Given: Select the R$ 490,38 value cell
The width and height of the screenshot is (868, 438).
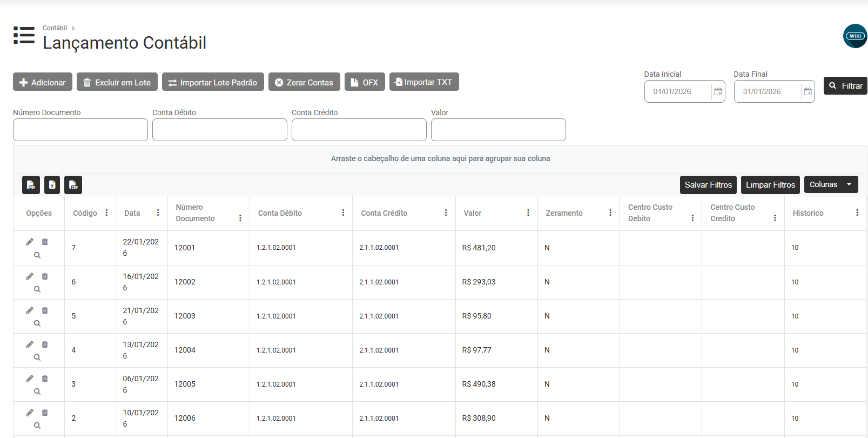Looking at the screenshot, I should point(497,384).
